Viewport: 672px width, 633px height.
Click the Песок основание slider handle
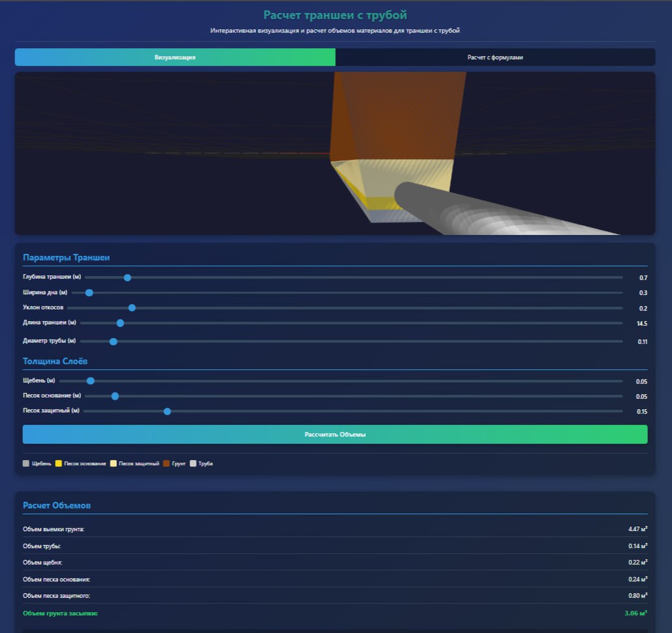point(115,396)
